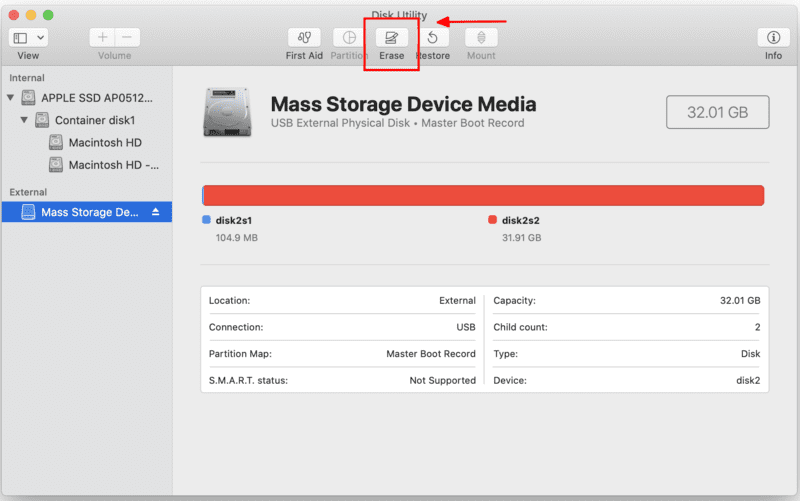Image resolution: width=800 pixels, height=501 pixels.
Task: Collapse the APPLE SSD disk tree
Action: coord(11,98)
